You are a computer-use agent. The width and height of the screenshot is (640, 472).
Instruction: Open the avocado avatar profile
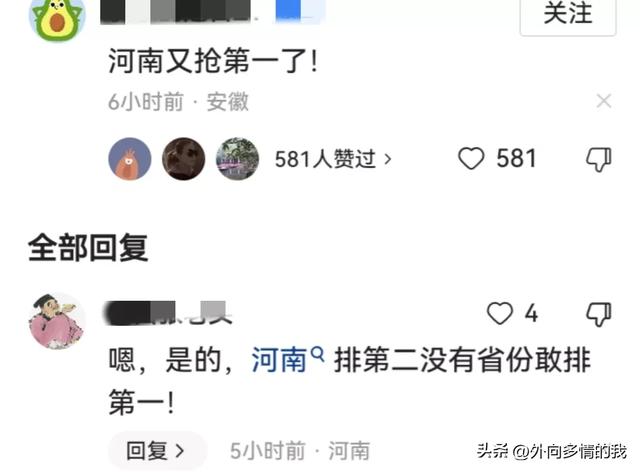click(57, 17)
